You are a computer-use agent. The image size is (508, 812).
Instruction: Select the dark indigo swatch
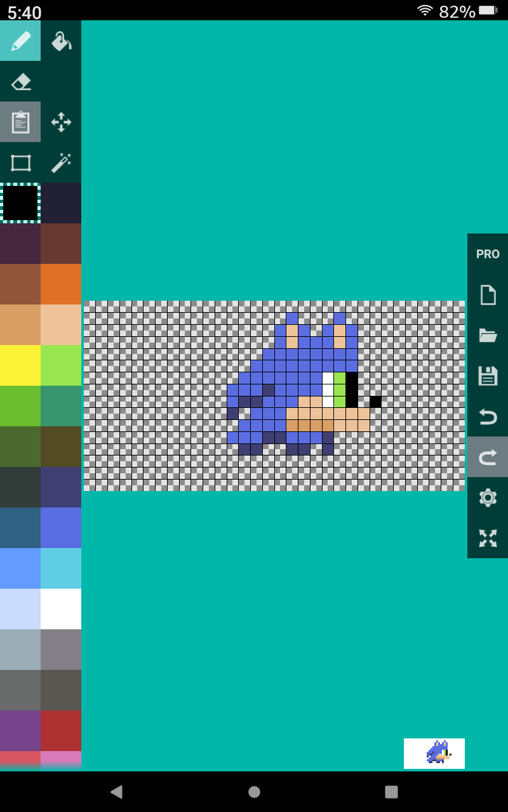click(61, 487)
